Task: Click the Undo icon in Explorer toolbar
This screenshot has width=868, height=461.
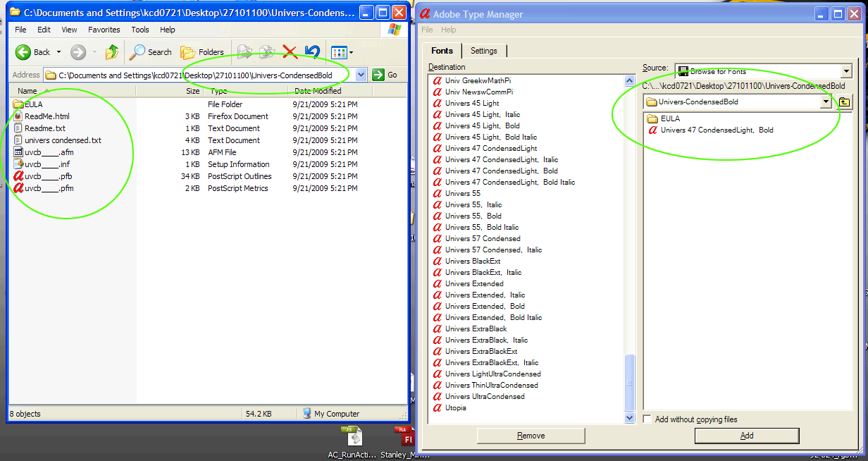Action: [313, 51]
